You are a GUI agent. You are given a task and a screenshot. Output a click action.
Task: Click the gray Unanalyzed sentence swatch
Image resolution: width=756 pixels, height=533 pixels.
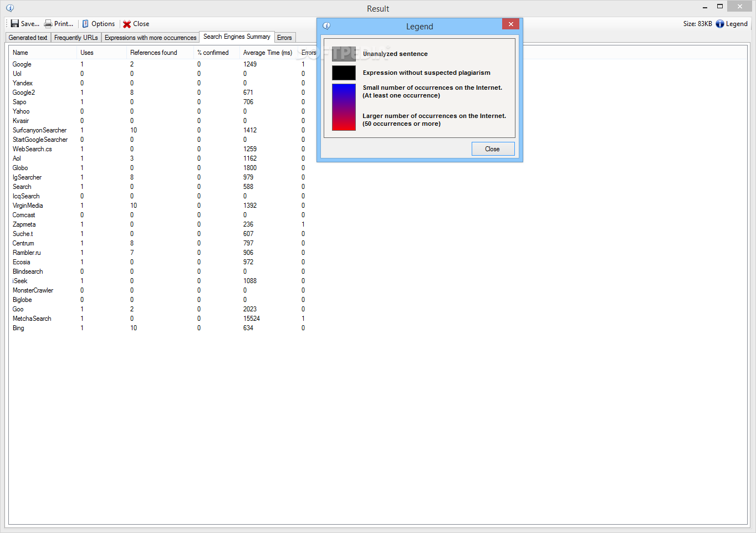click(x=344, y=54)
